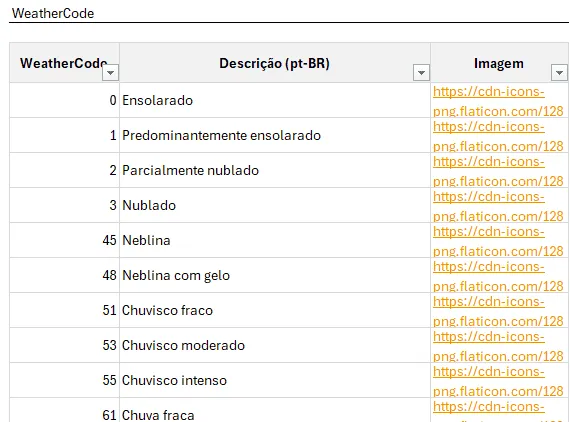Screen dimensions: 570x422
Task: Follow the image link in the Parcialmente nublado row
Action: [x=498, y=171]
